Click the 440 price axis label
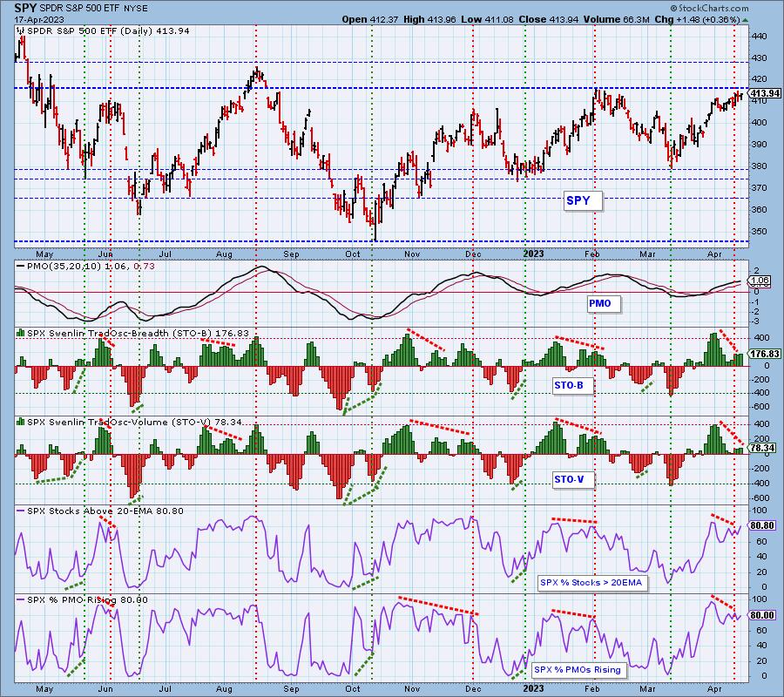This screenshot has height=697, width=784. point(759,37)
